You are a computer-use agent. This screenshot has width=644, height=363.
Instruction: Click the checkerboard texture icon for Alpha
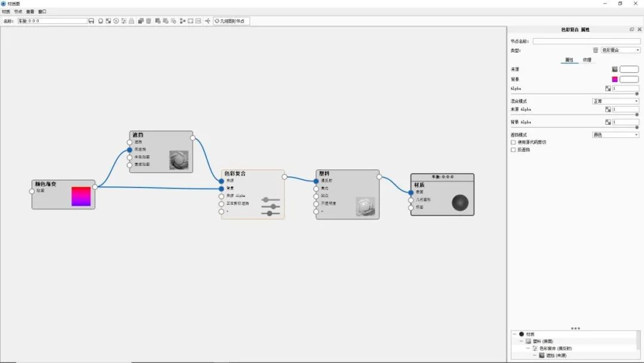click(608, 88)
